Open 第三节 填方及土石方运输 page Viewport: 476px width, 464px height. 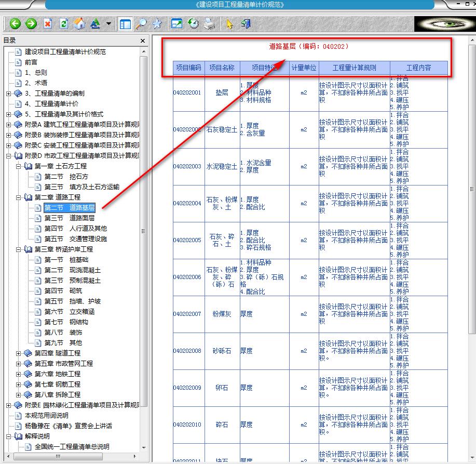pyautogui.click(x=82, y=187)
